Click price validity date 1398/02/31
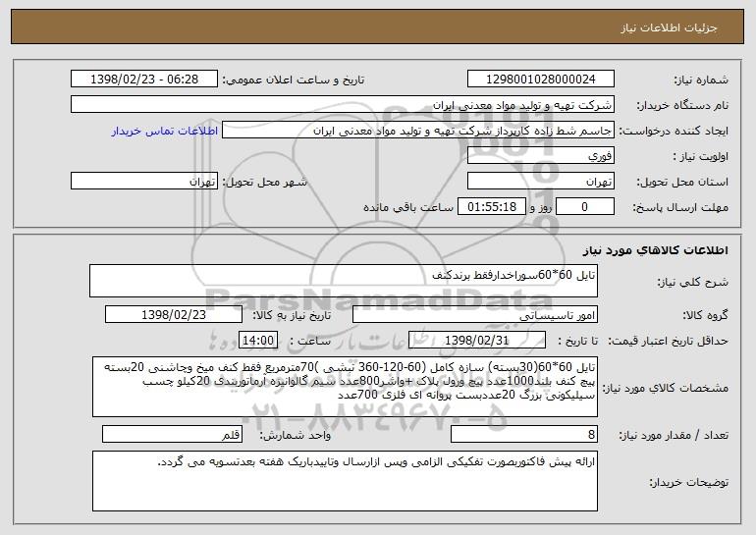This screenshot has height=535, width=756. pos(477,341)
